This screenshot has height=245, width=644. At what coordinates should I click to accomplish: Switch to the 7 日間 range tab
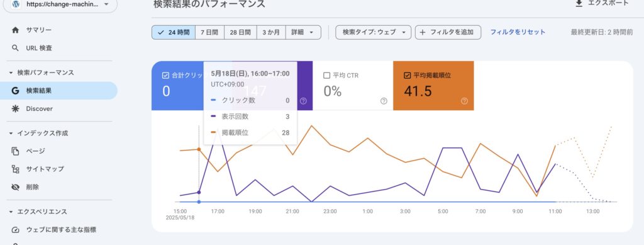[209, 32]
